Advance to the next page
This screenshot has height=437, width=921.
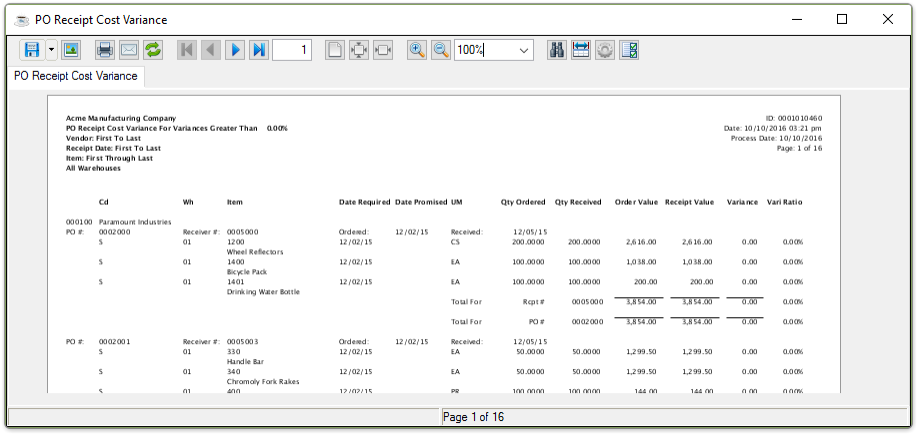(235, 50)
